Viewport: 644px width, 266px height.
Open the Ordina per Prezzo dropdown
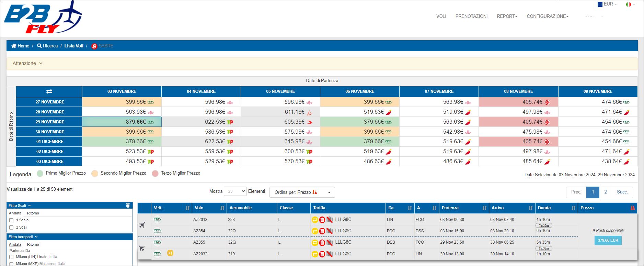302,192
